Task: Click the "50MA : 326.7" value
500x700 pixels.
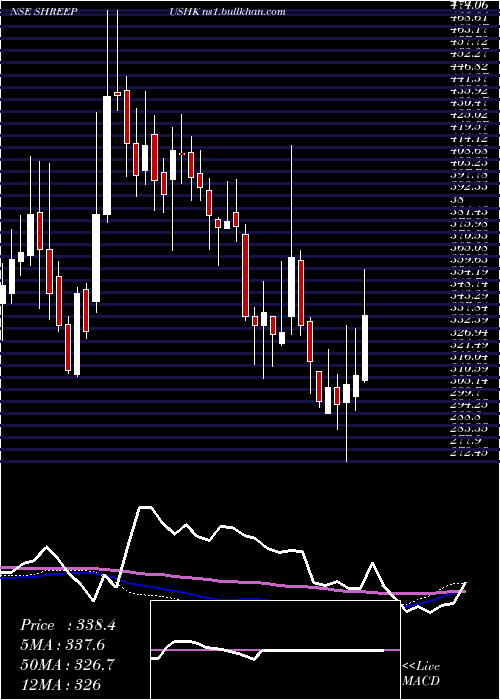Action: (x=67, y=664)
